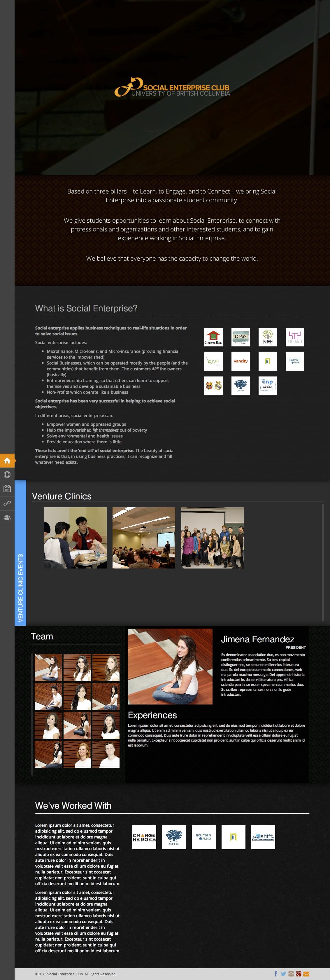330x980 pixels.
Task: Open the Ashoka tree logo under What is Social Enterprise
Action: [x=241, y=386]
